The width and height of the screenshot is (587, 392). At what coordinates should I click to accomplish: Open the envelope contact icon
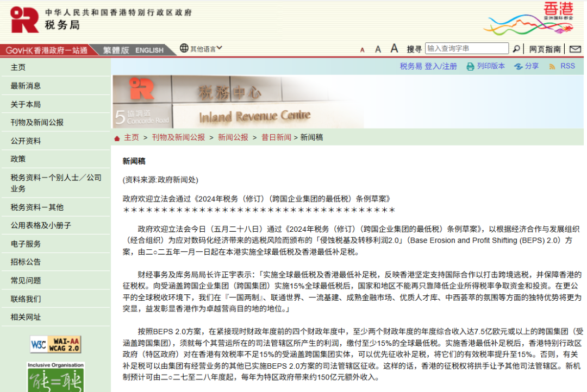click(x=575, y=49)
